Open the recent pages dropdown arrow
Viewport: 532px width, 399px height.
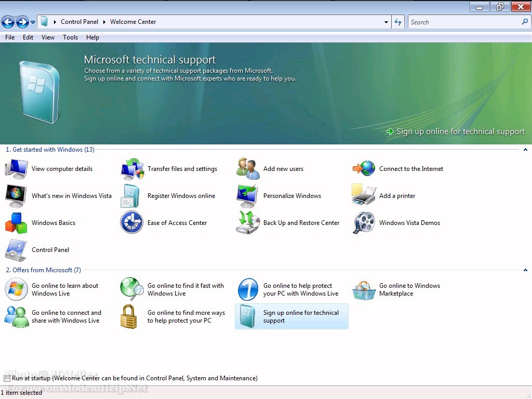33,22
